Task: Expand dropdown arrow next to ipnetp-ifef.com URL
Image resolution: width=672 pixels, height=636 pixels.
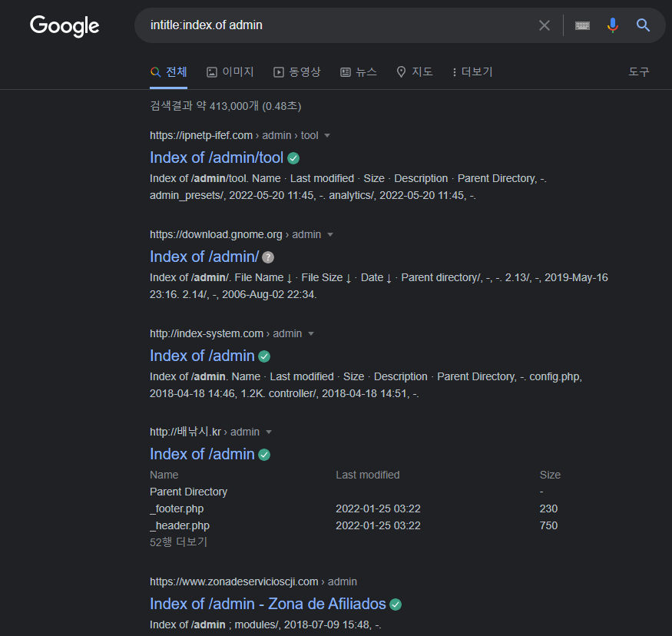Action: 327,135
